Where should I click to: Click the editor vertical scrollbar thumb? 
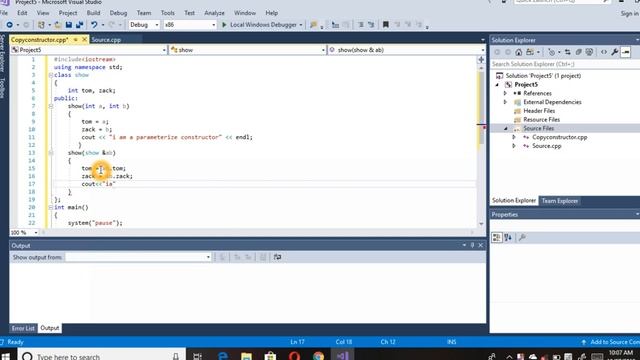(x=481, y=108)
